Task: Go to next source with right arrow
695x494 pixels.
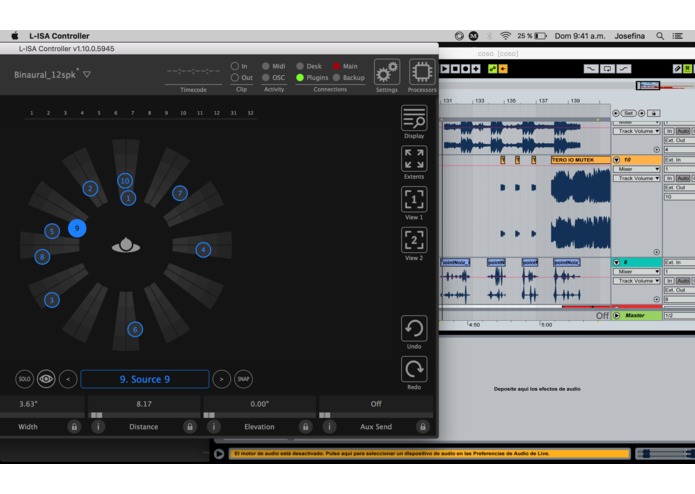Action: tap(221, 379)
